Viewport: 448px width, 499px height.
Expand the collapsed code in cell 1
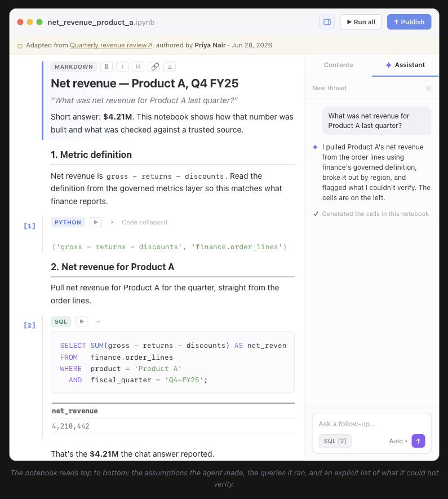coord(112,222)
